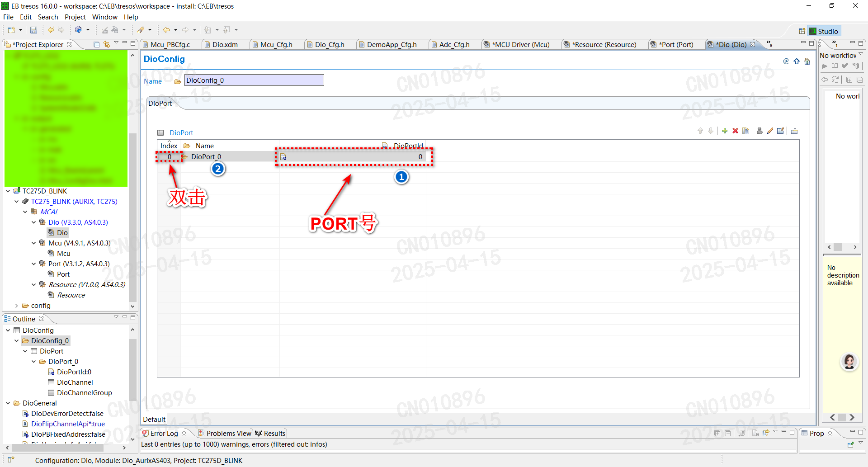Viewport: 868px width, 467px height.
Task: Click the generate project gear icon
Action: pos(79,30)
